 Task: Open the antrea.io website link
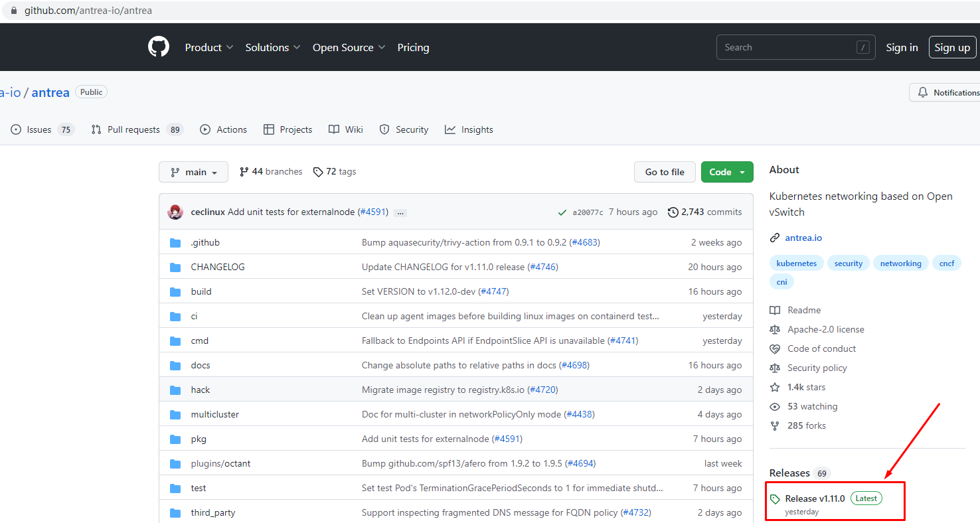point(803,238)
